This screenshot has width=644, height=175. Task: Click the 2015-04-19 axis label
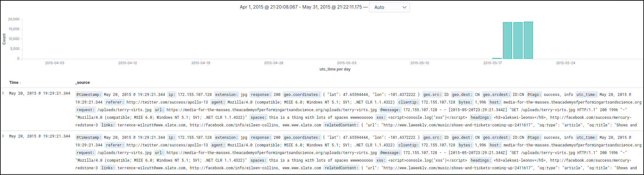point(200,63)
